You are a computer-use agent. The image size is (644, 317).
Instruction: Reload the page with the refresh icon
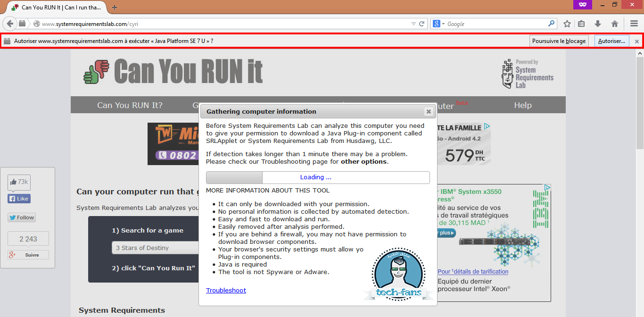coord(422,24)
